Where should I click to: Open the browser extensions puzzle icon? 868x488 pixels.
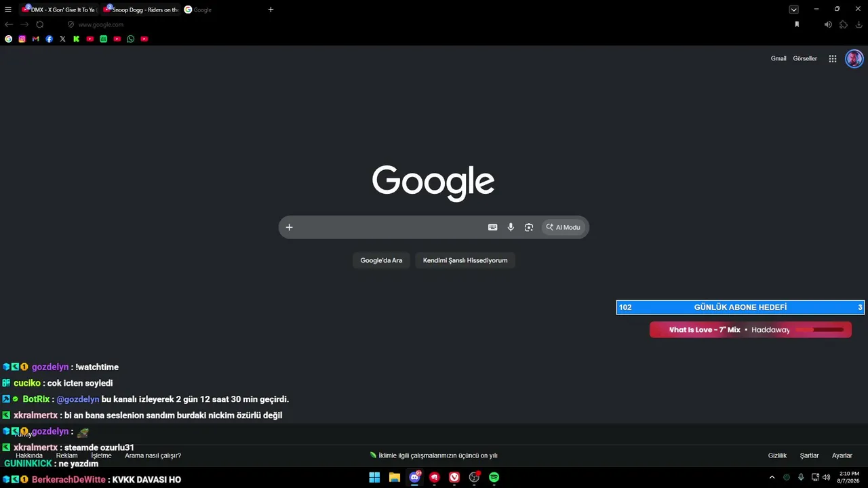click(844, 24)
